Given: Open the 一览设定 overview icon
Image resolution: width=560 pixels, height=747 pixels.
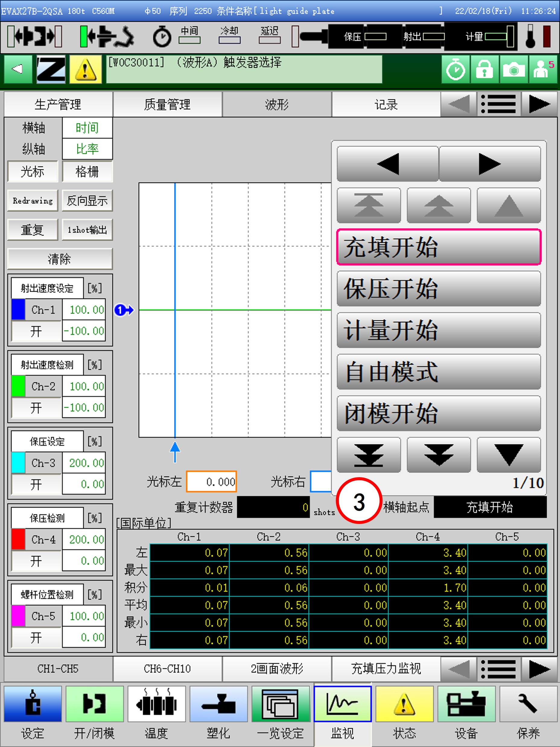Looking at the screenshot, I should coord(281,704).
